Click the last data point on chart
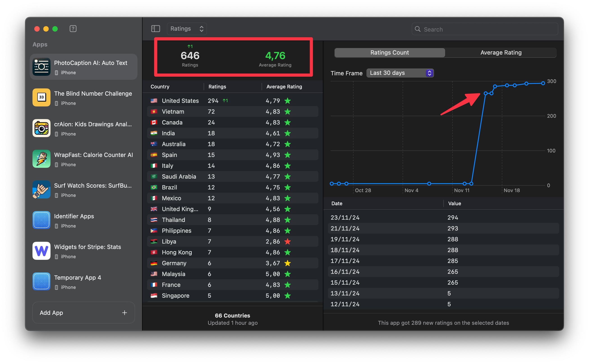589x364 pixels. click(543, 83)
